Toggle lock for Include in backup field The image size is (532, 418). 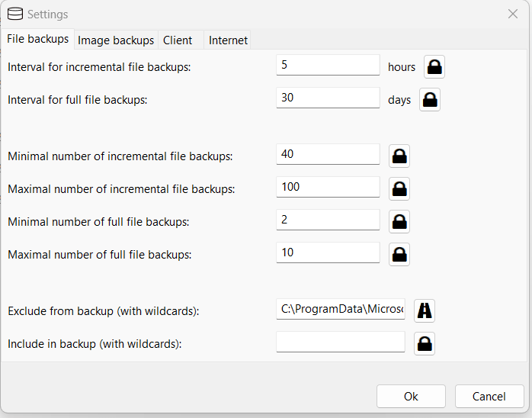425,344
